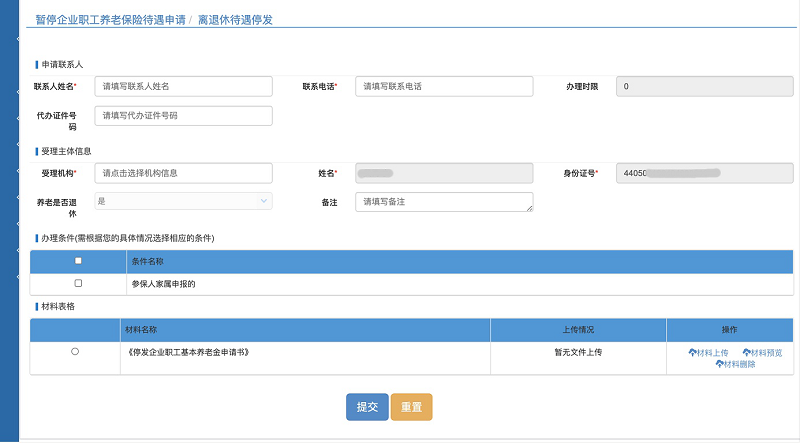Viewport: 800px width, 443px height.
Task: Click the 受理机构 selection field
Action: click(x=184, y=173)
